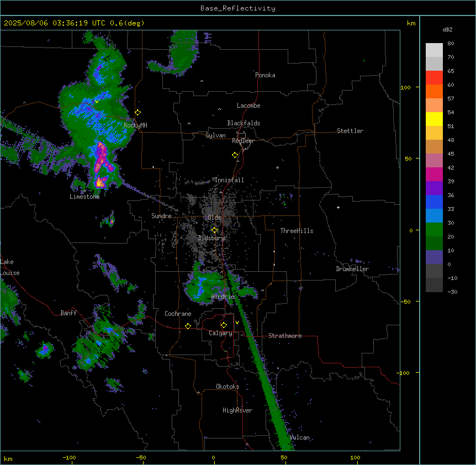Click the white plus marker west of Stettler region
The height and width of the screenshot is (465, 476).
click(338, 207)
